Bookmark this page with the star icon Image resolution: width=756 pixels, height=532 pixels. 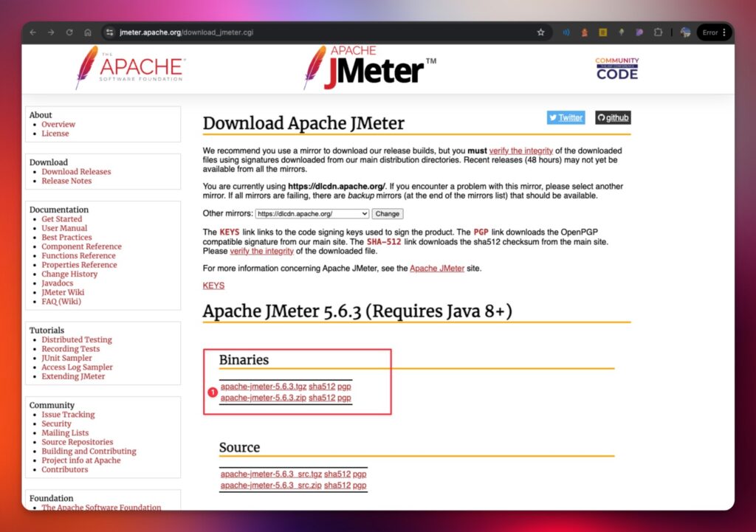click(540, 32)
